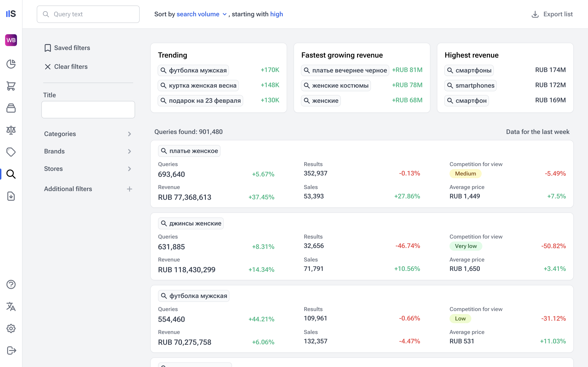588x367 pixels.
Task: Open the language translation icon
Action: tap(11, 307)
